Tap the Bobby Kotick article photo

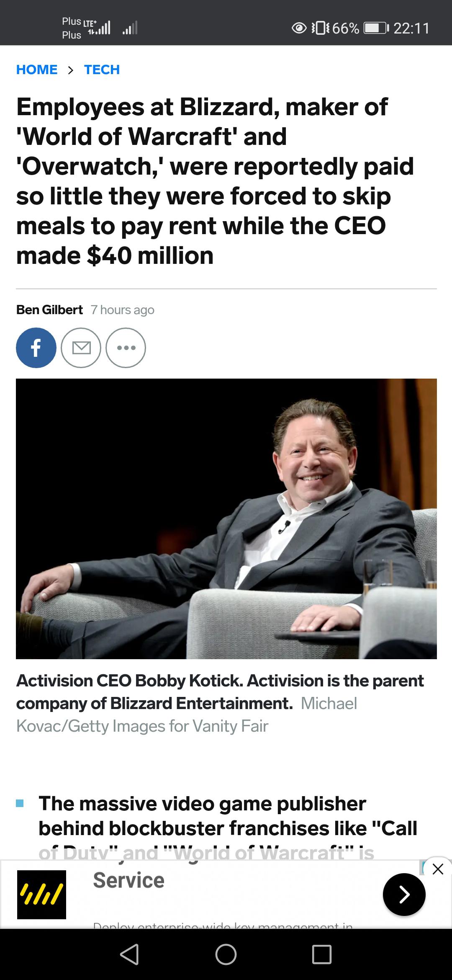[226, 518]
